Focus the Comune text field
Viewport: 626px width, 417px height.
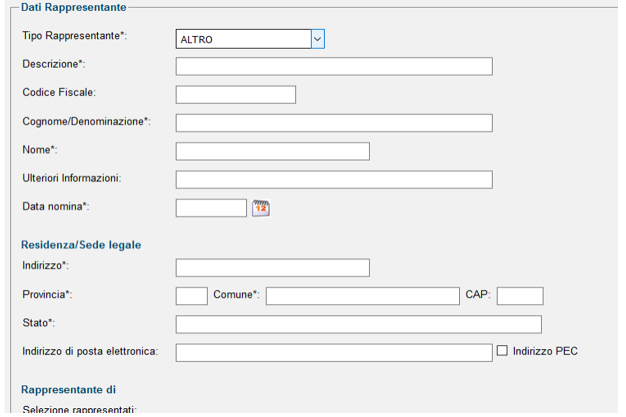pos(363,296)
